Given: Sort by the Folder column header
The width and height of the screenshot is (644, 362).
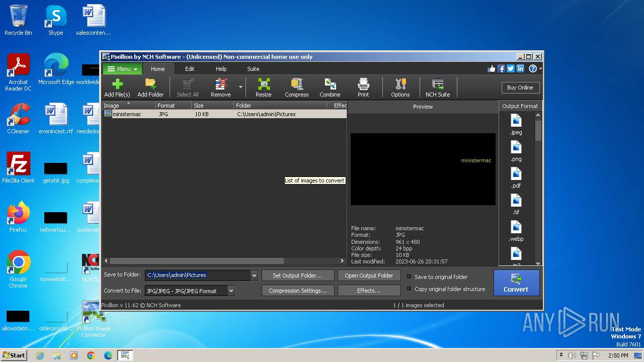Looking at the screenshot, I should [280, 106].
